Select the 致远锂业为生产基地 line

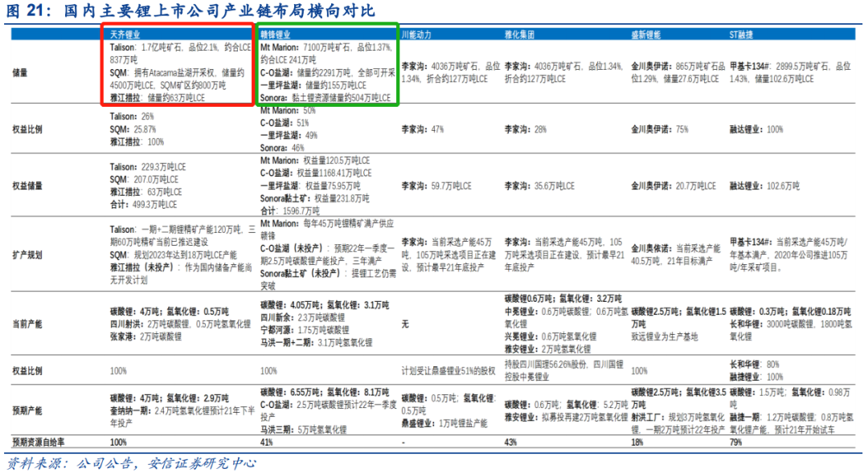(665, 337)
